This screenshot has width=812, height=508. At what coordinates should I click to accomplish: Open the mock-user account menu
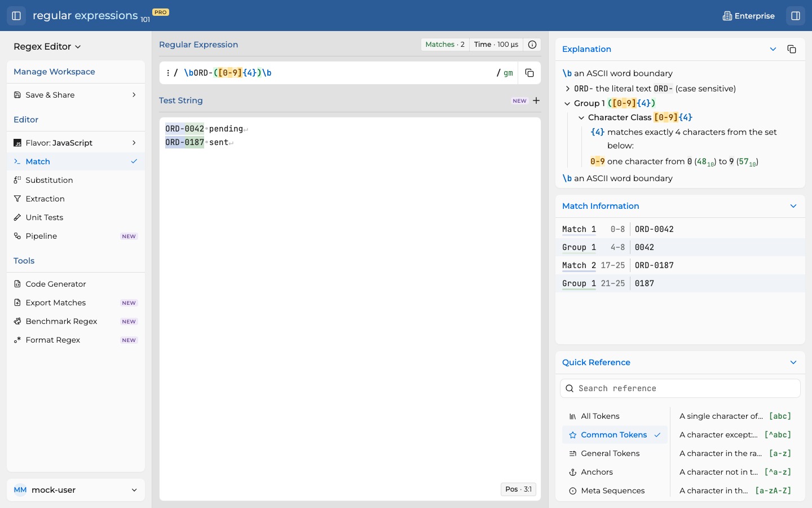click(x=76, y=490)
